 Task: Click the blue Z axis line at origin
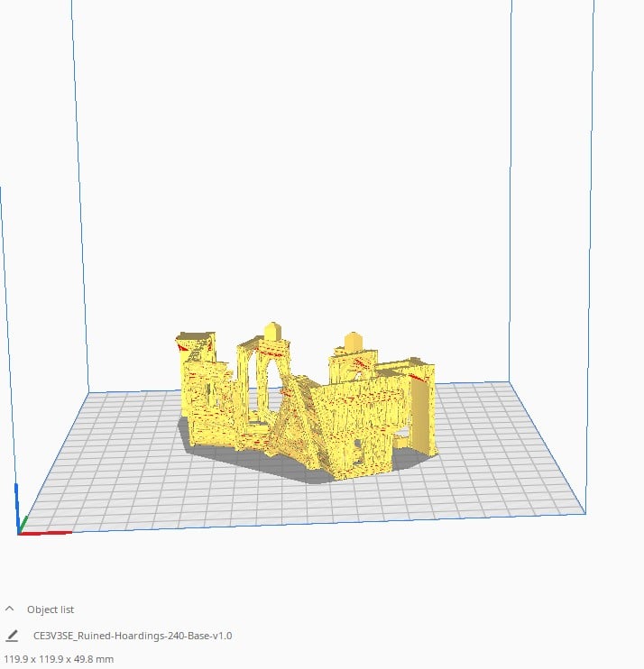pos(17,505)
